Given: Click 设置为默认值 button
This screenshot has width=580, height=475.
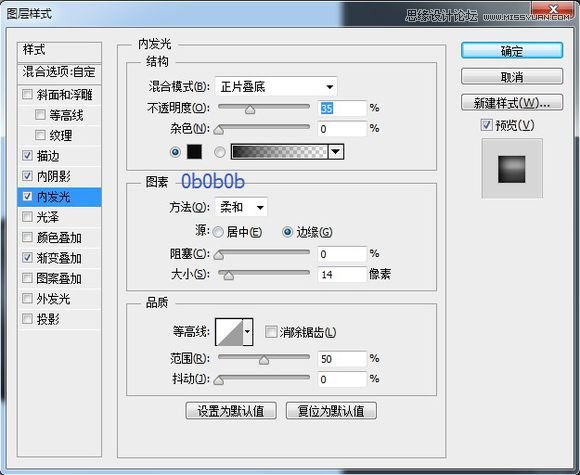Looking at the screenshot, I should (x=231, y=411).
